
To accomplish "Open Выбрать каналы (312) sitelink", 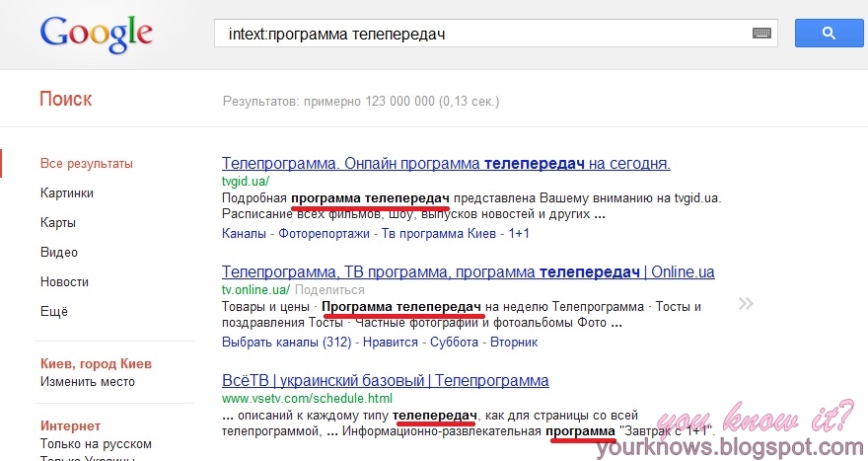I will pos(287,342).
